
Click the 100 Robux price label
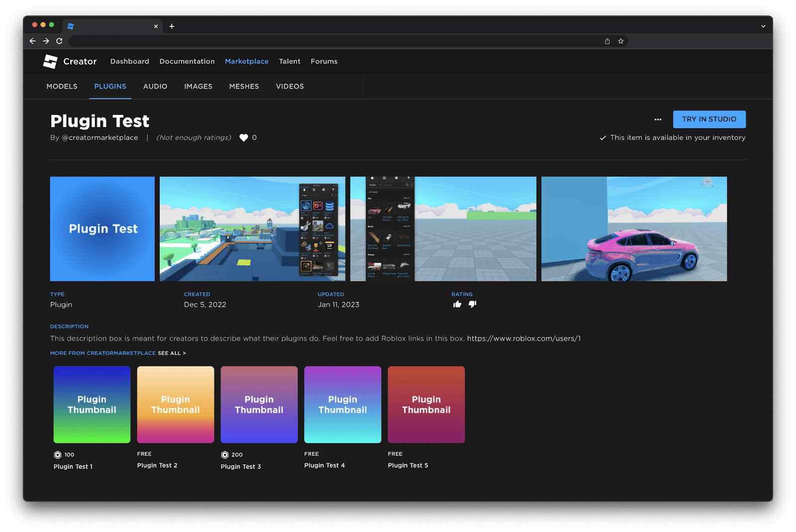click(69, 454)
